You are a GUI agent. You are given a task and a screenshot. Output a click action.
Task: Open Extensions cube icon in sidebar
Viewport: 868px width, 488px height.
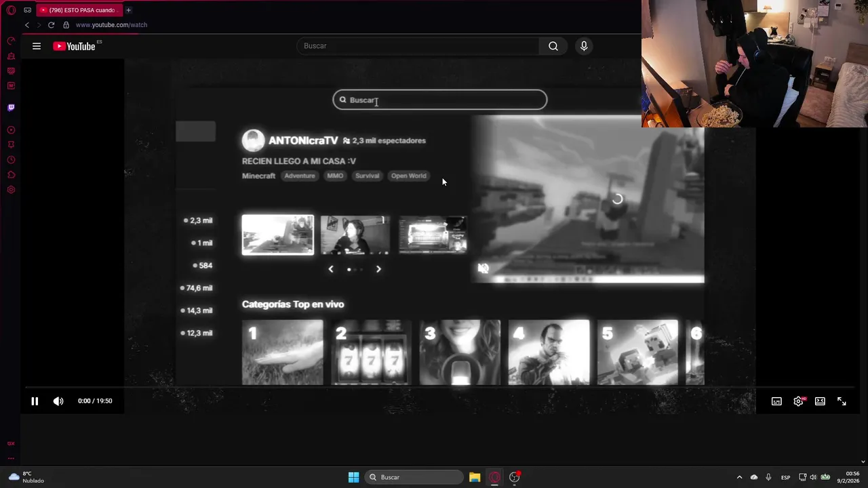click(x=11, y=175)
